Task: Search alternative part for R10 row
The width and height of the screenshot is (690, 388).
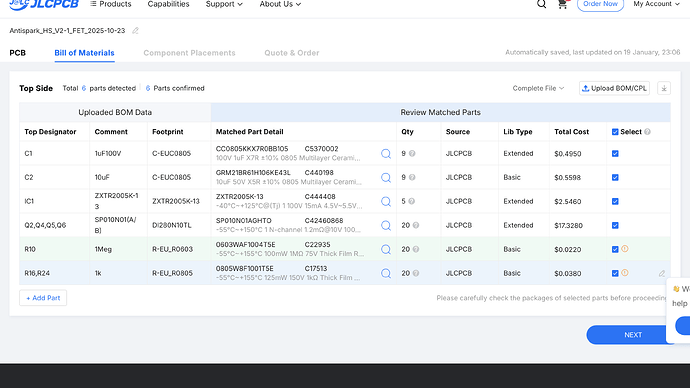Action: pyautogui.click(x=386, y=249)
